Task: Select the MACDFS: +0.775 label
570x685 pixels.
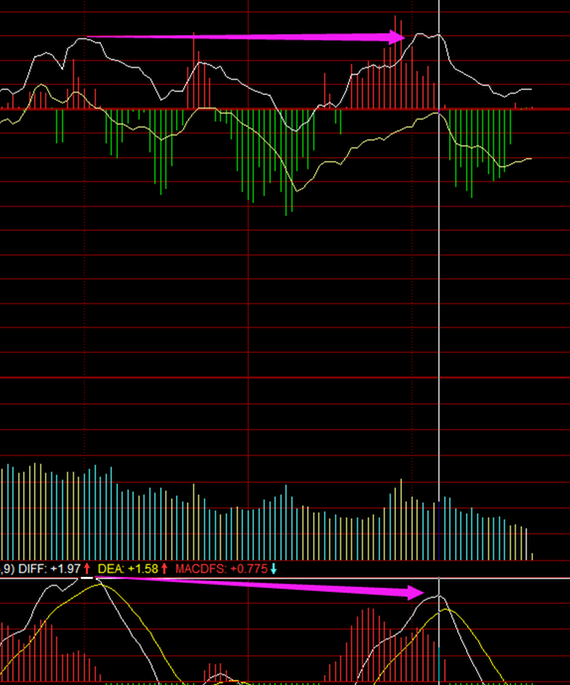Action: coord(221,568)
